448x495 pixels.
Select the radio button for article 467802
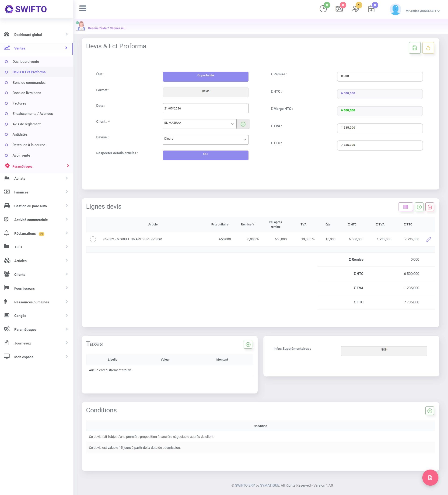coord(93,239)
